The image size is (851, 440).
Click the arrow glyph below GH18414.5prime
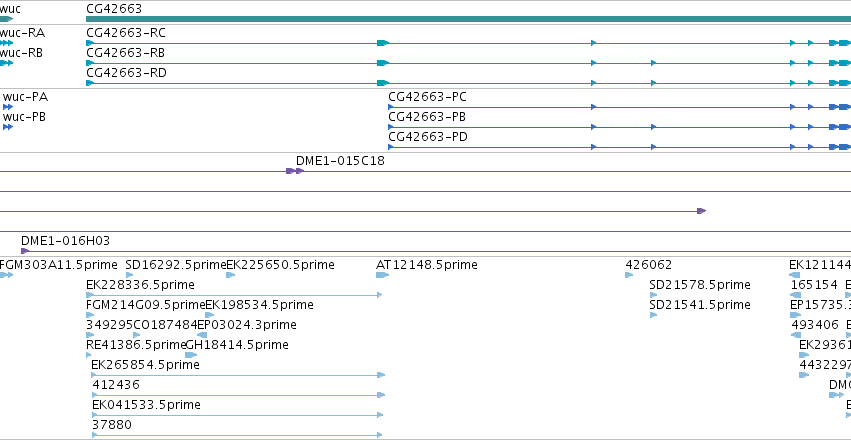click(x=191, y=355)
